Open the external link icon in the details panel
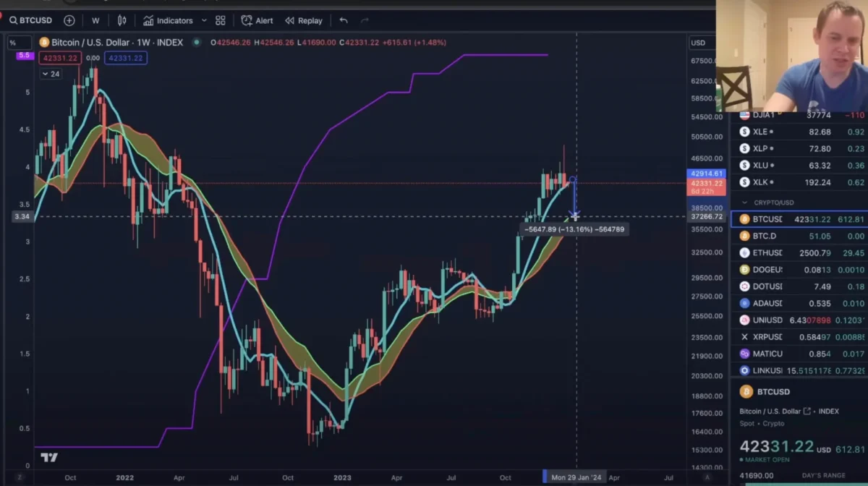The height and width of the screenshot is (486, 868). (807, 412)
